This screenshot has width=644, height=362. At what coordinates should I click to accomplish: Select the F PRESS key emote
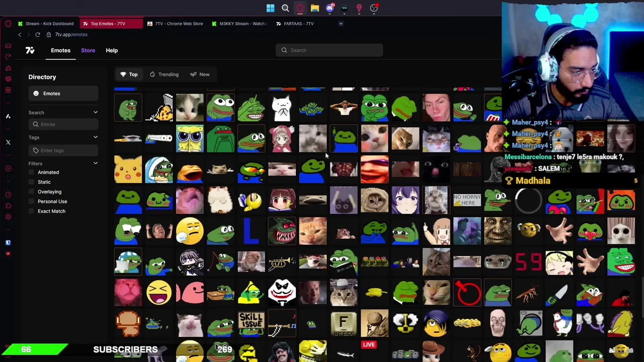(x=344, y=323)
